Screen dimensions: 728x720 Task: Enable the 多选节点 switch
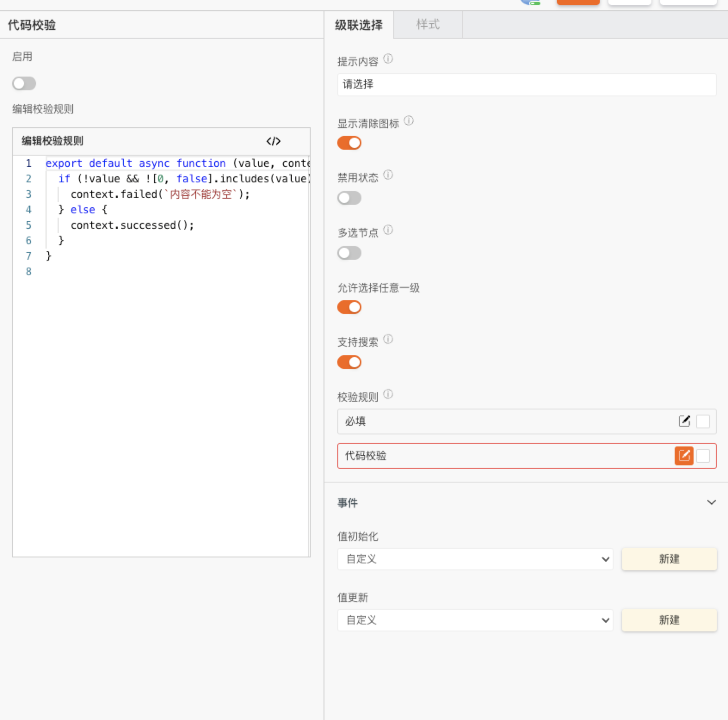point(349,253)
